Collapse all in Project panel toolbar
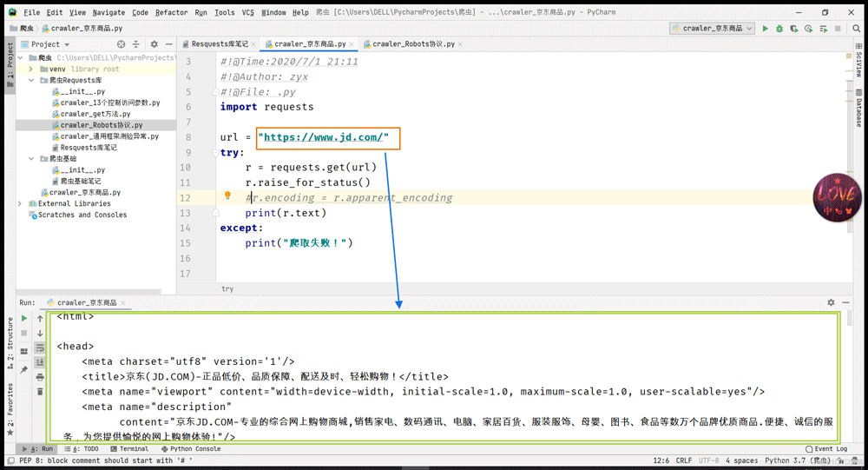 135,44
